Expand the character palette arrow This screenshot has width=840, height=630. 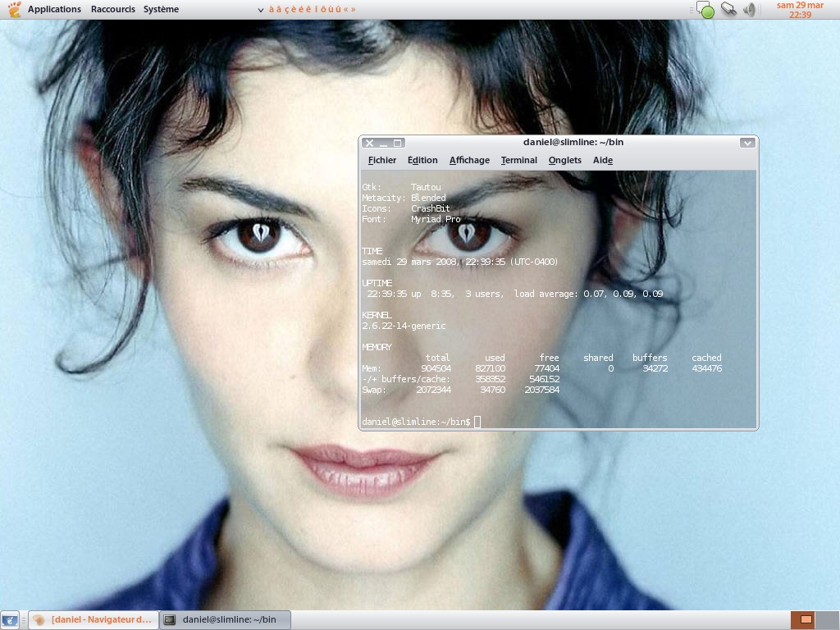coord(261,10)
